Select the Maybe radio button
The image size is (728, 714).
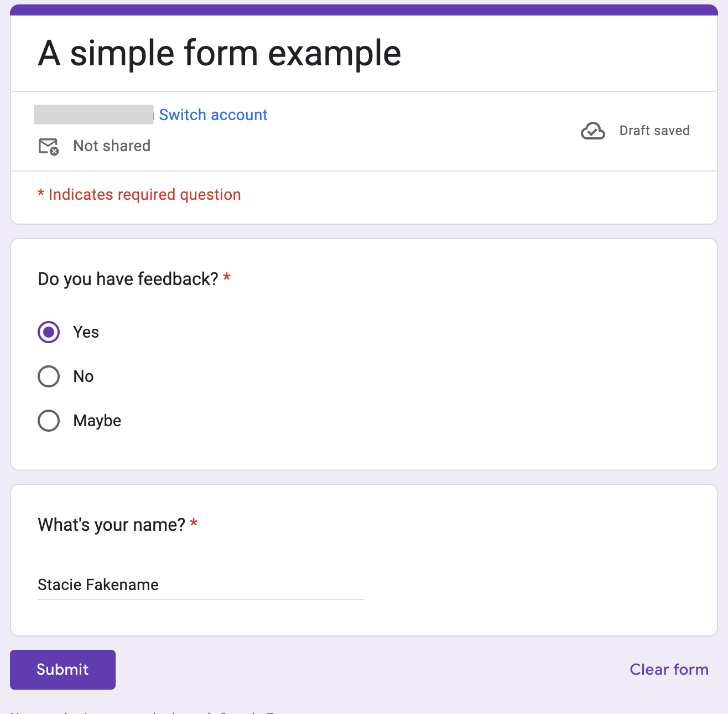(49, 421)
